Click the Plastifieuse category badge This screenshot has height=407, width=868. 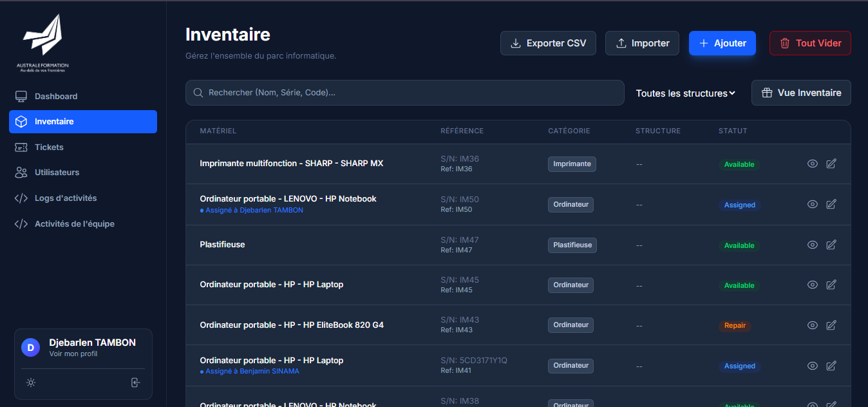(x=572, y=245)
